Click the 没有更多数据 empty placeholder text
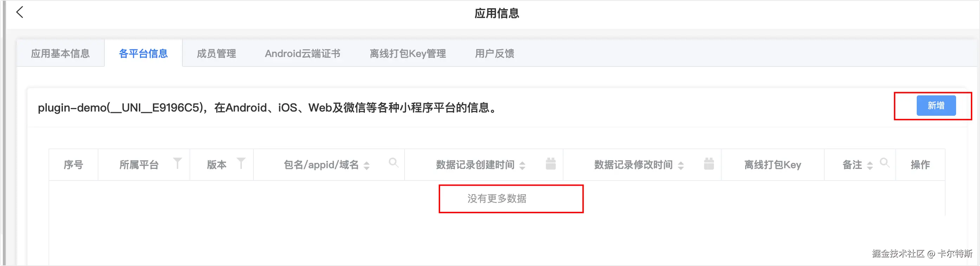 pyautogui.click(x=497, y=199)
